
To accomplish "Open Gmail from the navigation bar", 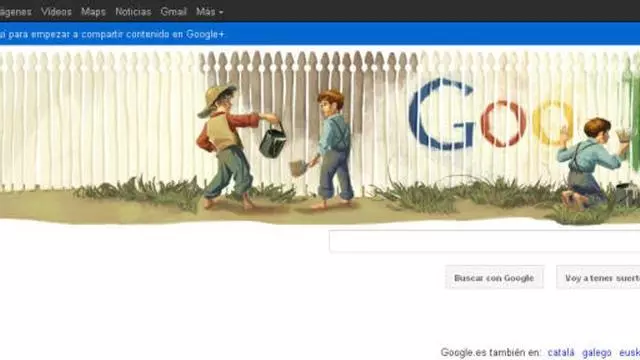I will [x=173, y=12].
